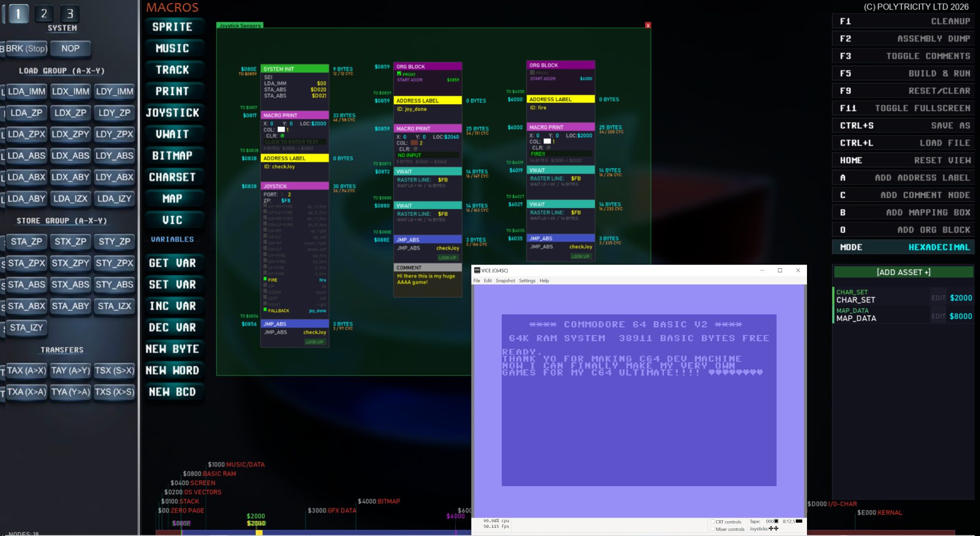The height and width of the screenshot is (536, 980).
Task: Click the FIRE!! text field
Action: pyautogui.click(x=560, y=154)
